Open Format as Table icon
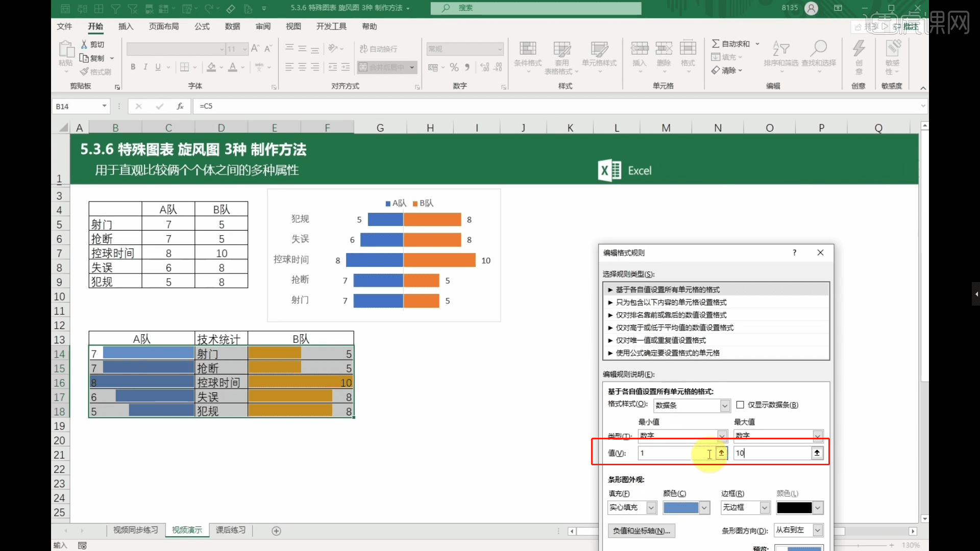Viewport: 980px width, 551px height. [562, 49]
